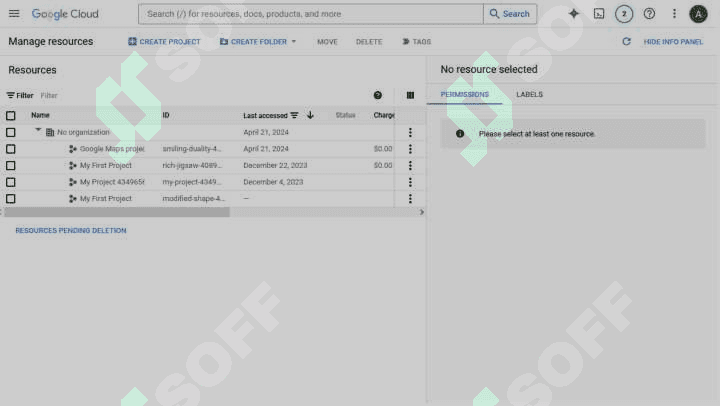This screenshot has width=720, height=406.
Task: Open Resources Pending Deletion link
Action: click(71, 230)
